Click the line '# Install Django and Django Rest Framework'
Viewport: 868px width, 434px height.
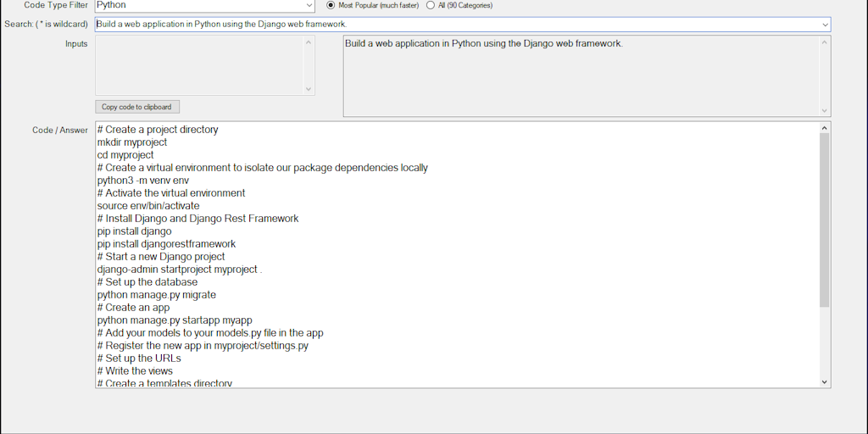[198, 219]
